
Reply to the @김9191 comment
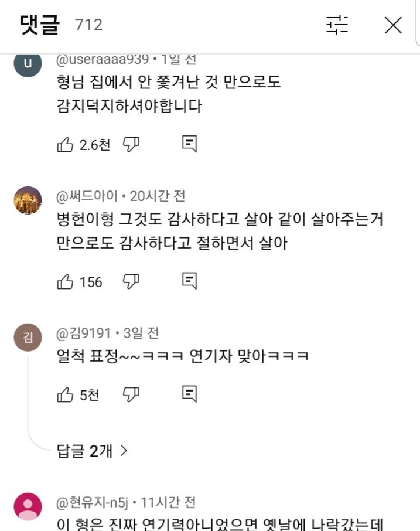[x=189, y=395]
